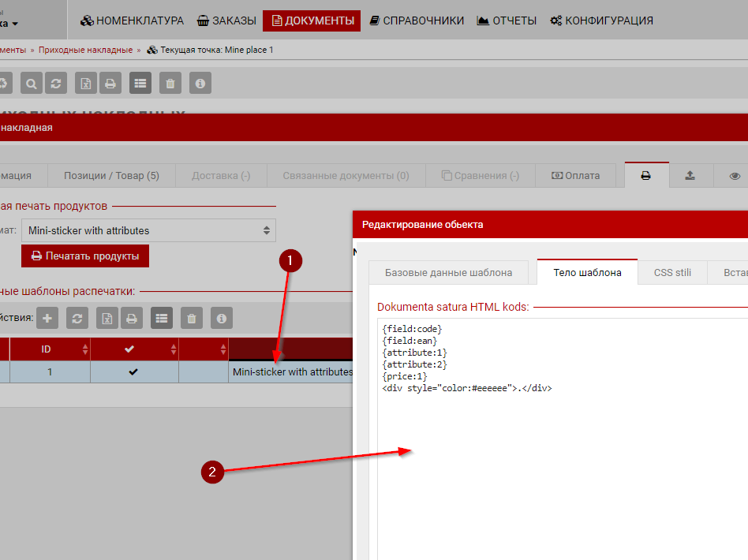Click the list view icon in templates toolbar
Screen dimensions: 748x560
tap(162, 318)
